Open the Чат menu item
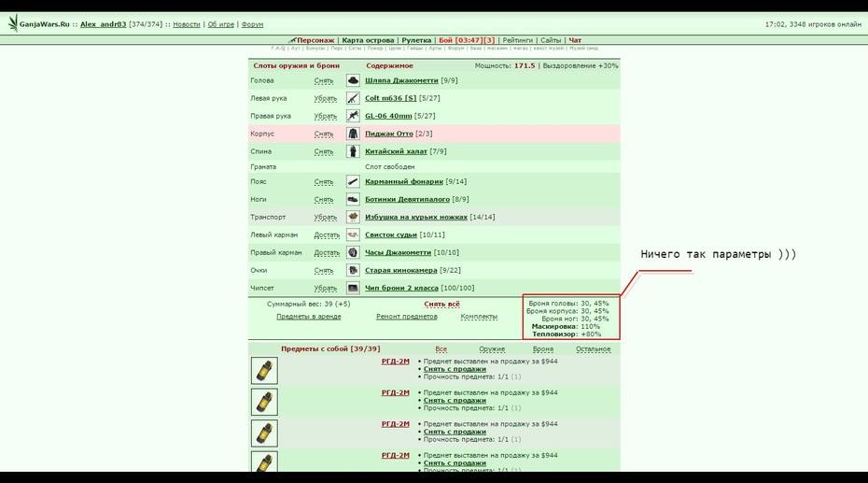The image size is (868, 483). [575, 40]
